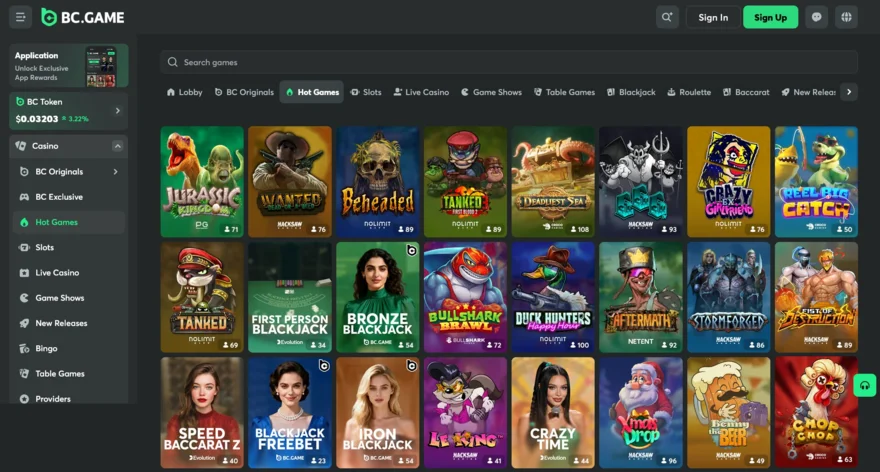Open the Wanted Dead or a Wild card
Image resolution: width=880 pixels, height=472 pixels.
click(x=290, y=182)
